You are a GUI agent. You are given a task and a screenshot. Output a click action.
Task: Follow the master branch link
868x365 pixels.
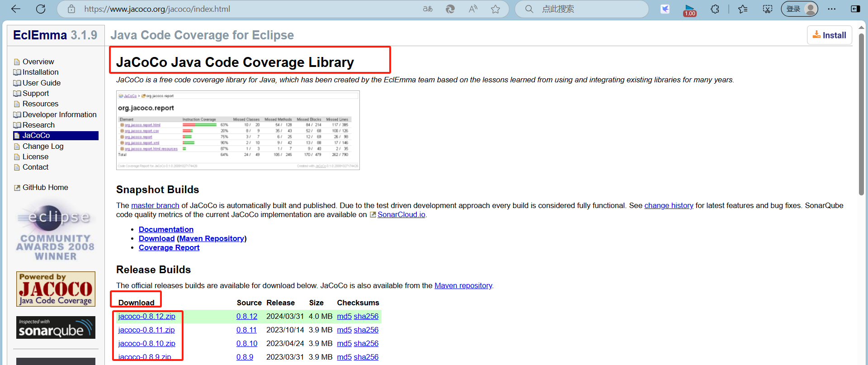tap(155, 205)
